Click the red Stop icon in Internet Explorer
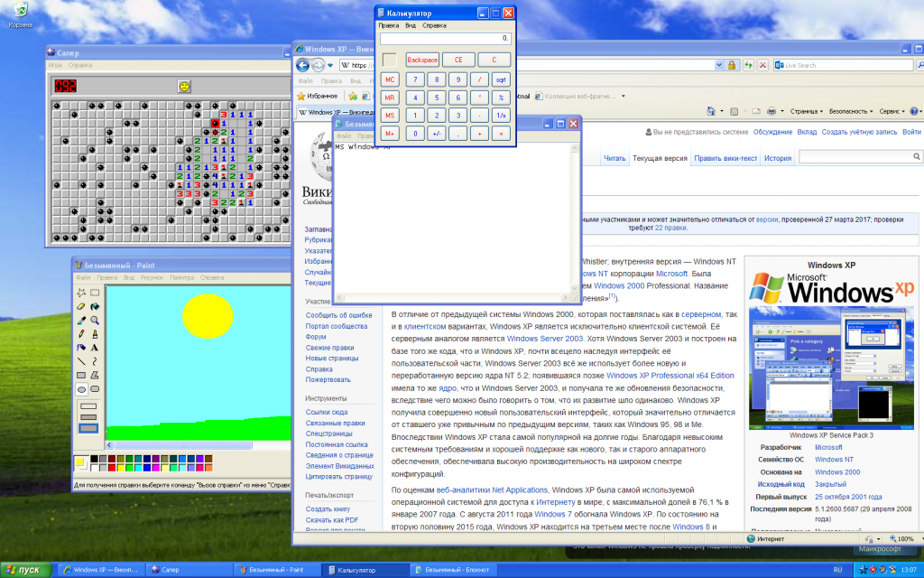Image resolution: width=924 pixels, height=578 pixels. (x=762, y=65)
